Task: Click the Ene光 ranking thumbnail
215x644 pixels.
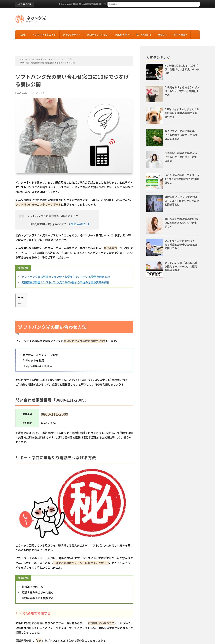Action: pyautogui.click(x=154, y=182)
